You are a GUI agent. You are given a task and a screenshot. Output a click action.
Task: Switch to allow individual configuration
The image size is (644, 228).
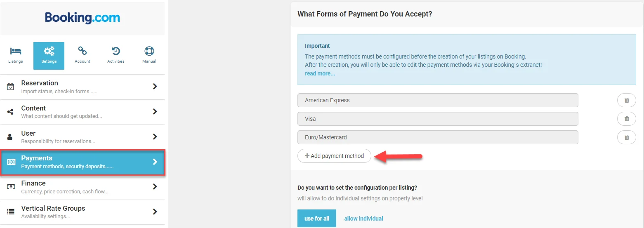363,219
